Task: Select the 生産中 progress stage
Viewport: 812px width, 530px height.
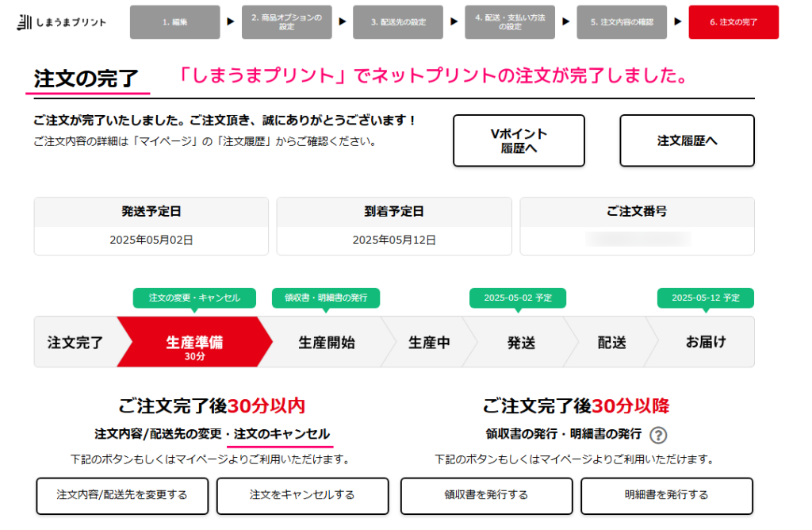Action: tap(429, 342)
